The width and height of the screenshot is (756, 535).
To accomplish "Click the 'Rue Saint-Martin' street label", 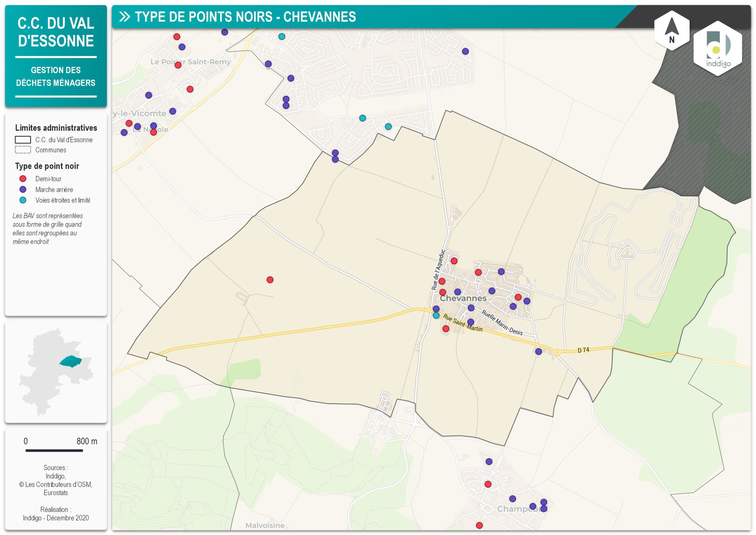I will point(463,323).
